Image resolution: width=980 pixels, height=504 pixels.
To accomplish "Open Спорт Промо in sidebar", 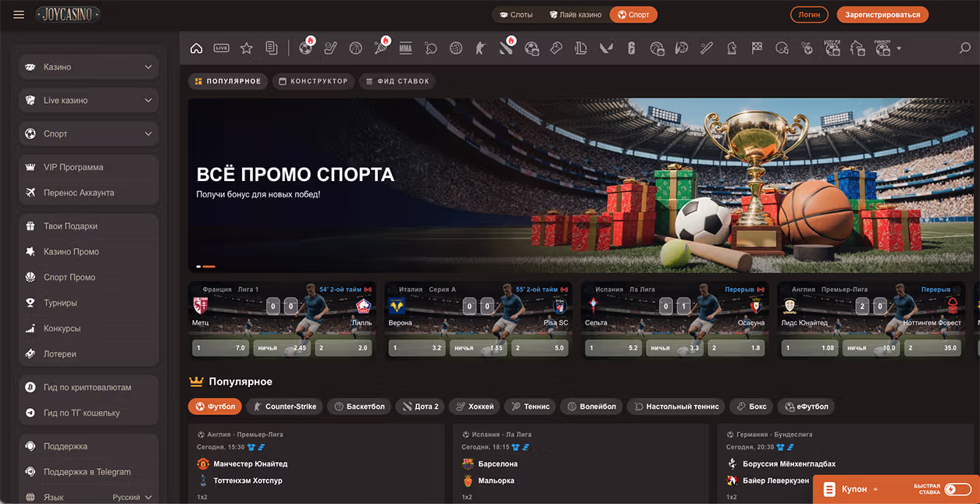I will pos(88,277).
